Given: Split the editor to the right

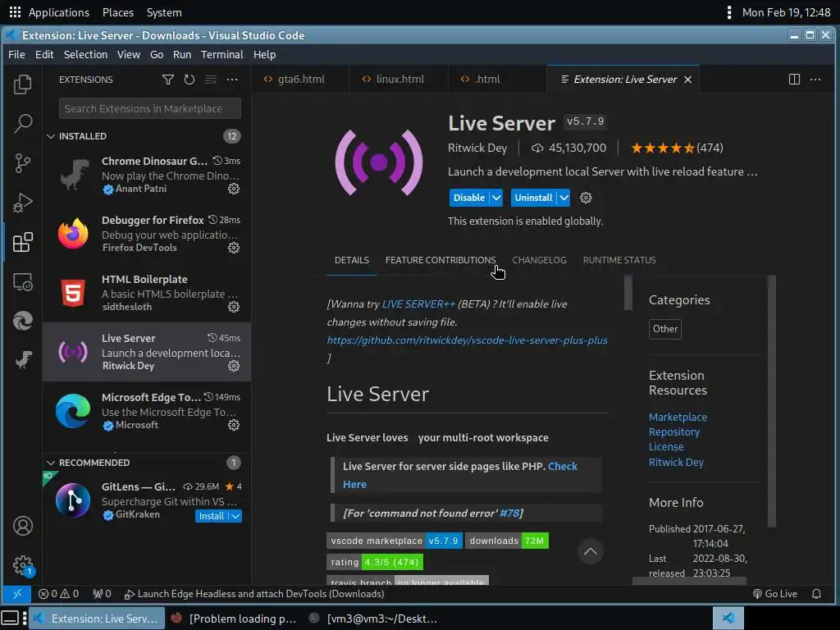Looking at the screenshot, I should tap(794, 80).
